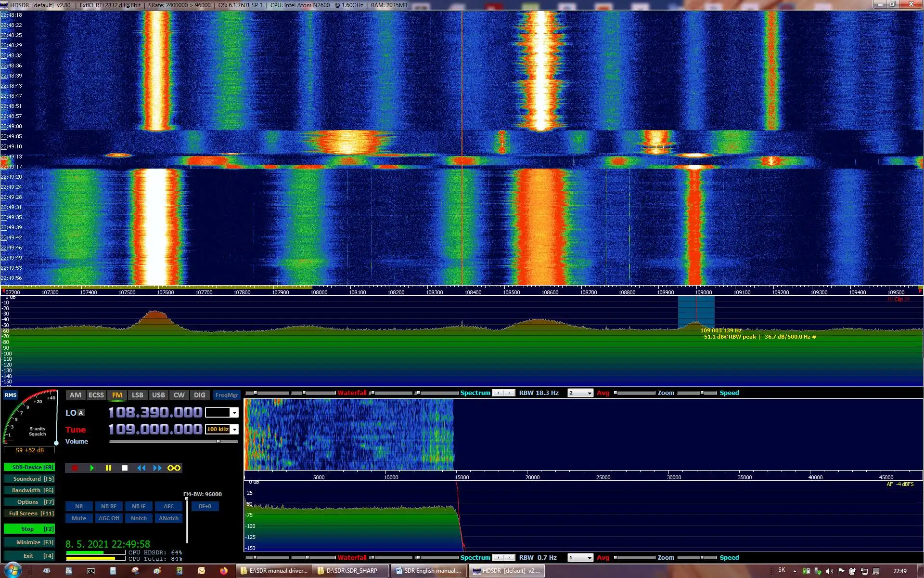Open Options [F7] menu button
Image resolution: width=924 pixels, height=578 pixels.
29,502
